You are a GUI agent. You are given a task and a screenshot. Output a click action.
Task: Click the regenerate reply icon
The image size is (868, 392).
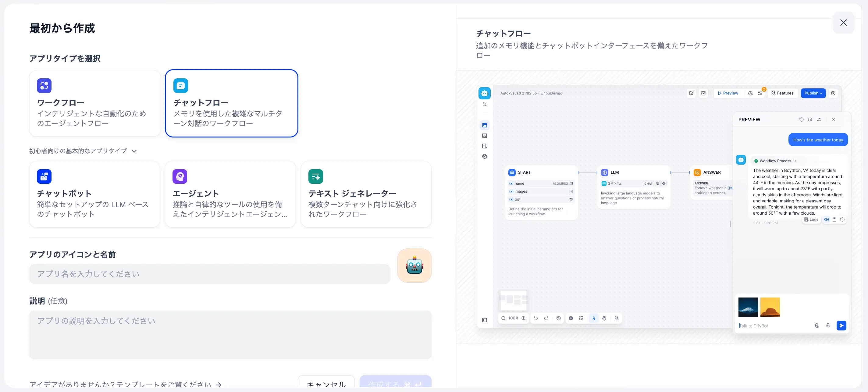coord(842,219)
